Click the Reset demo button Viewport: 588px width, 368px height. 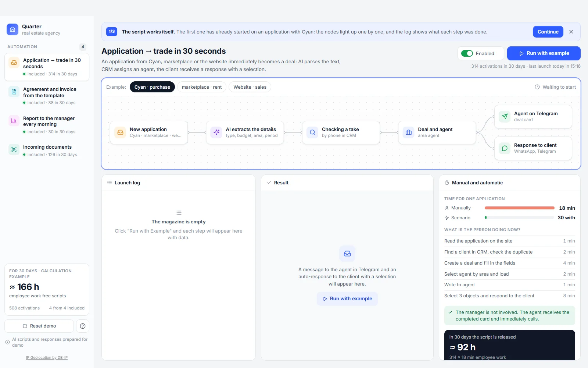click(39, 326)
